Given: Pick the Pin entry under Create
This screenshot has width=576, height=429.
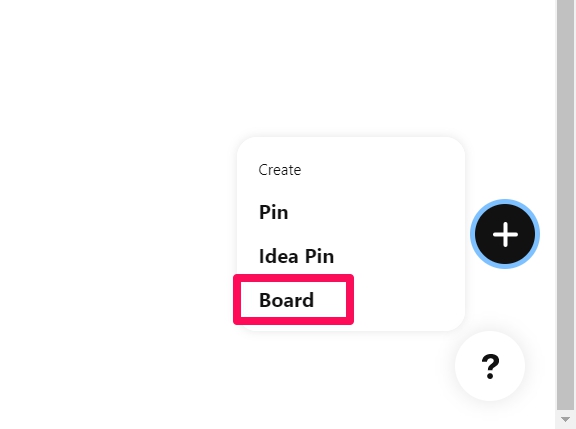Looking at the screenshot, I should click(274, 212).
